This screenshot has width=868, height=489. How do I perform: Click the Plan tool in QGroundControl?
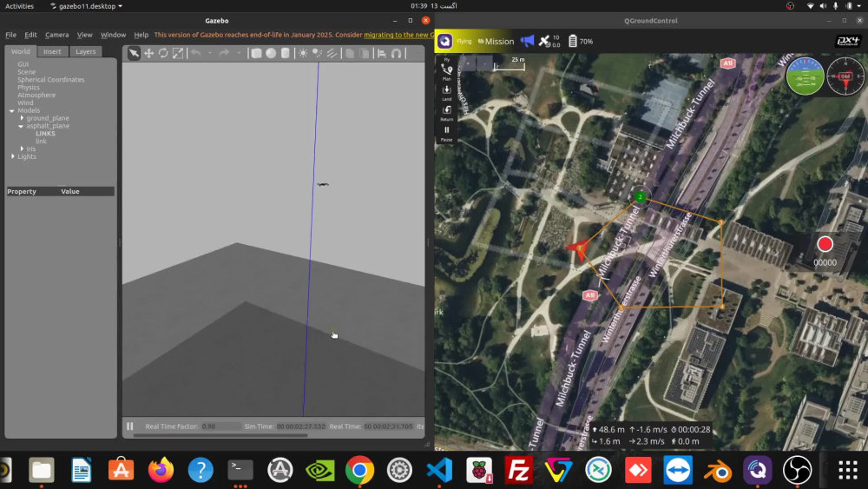447,71
